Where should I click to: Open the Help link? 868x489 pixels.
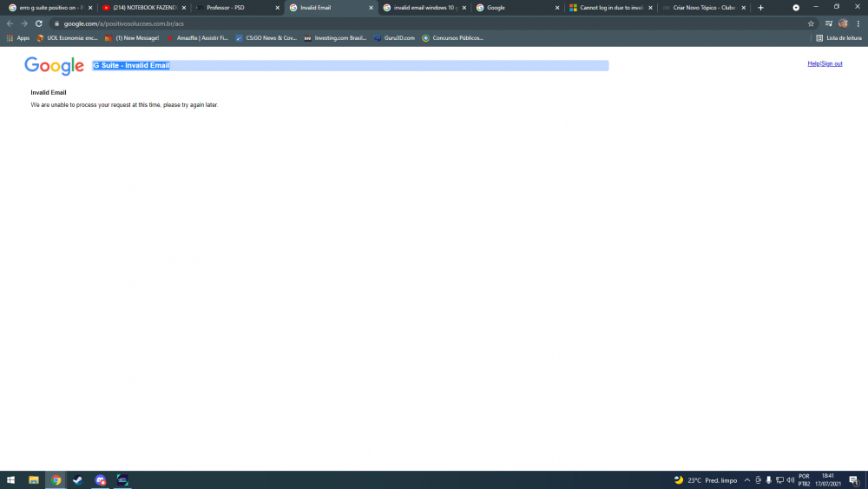tap(813, 63)
